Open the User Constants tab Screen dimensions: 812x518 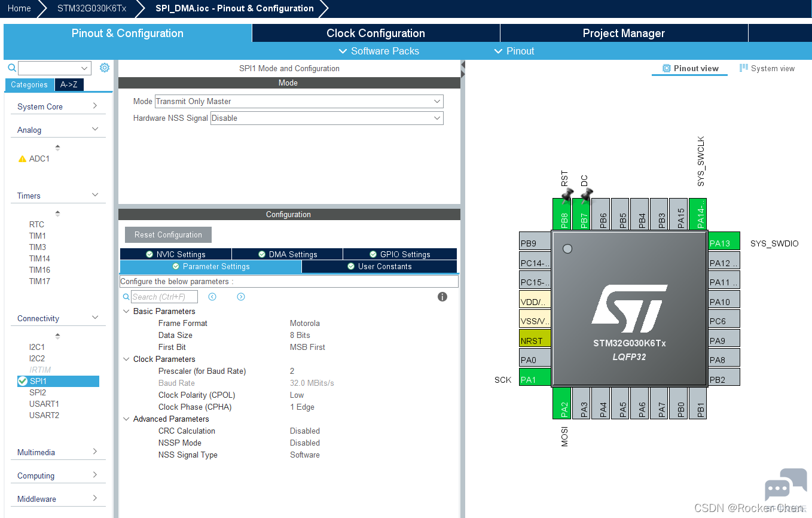coord(379,266)
